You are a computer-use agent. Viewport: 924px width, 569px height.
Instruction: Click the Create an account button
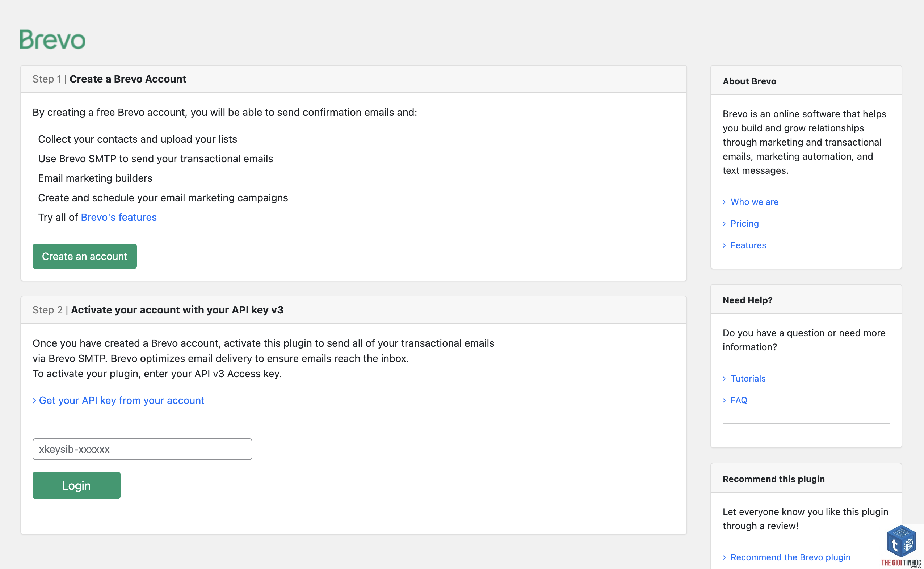pyautogui.click(x=85, y=256)
